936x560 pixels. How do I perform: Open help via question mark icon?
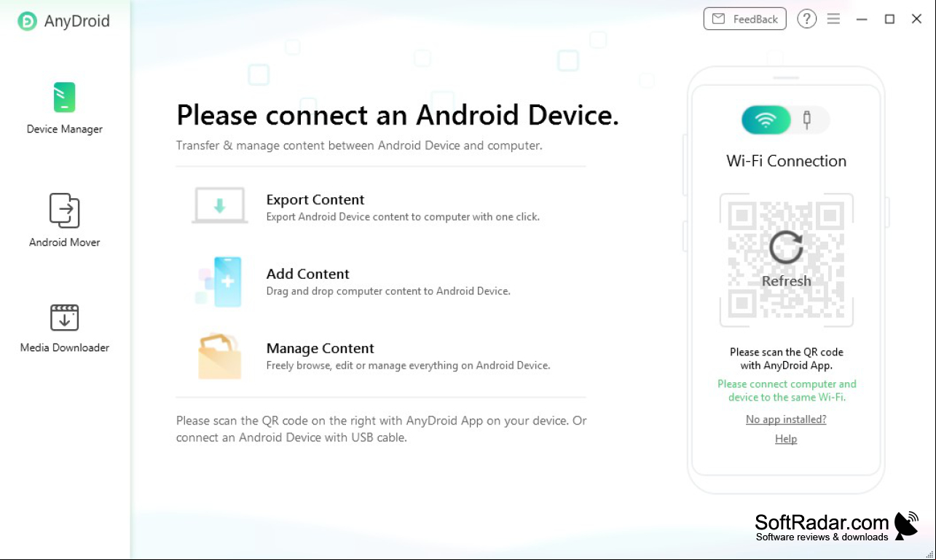806,20
